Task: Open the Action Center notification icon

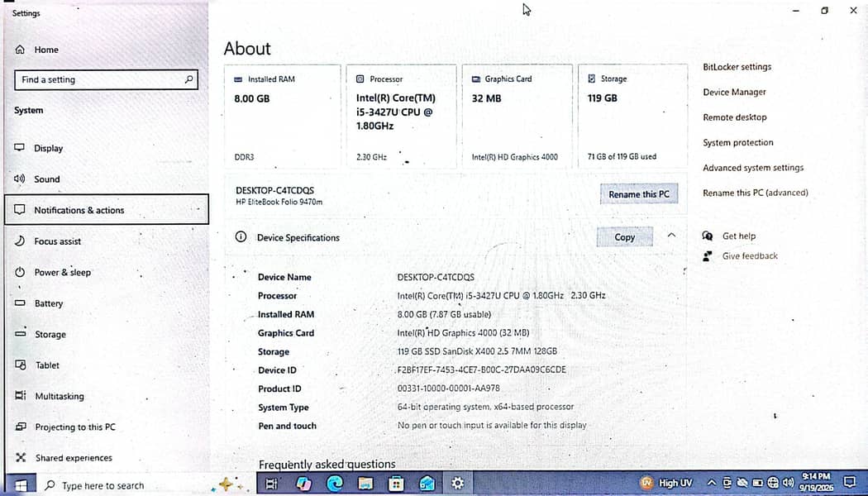Action: click(x=849, y=483)
